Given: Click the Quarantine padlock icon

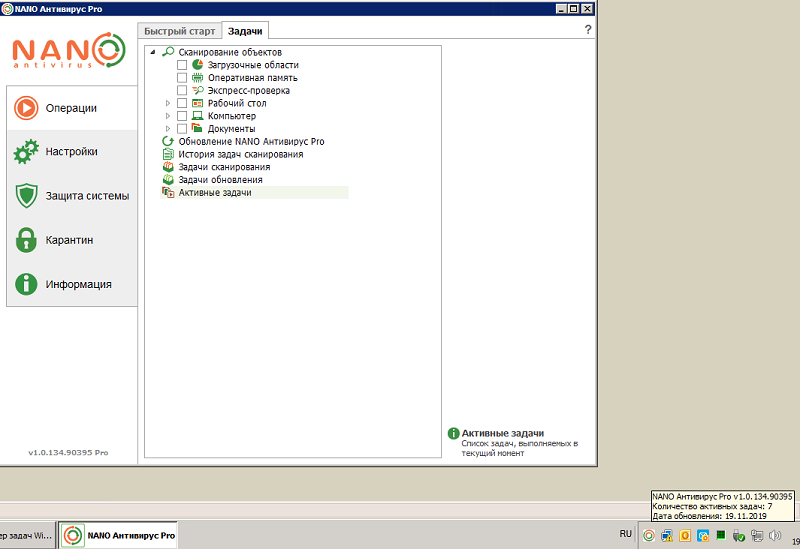Looking at the screenshot, I should coord(27,240).
